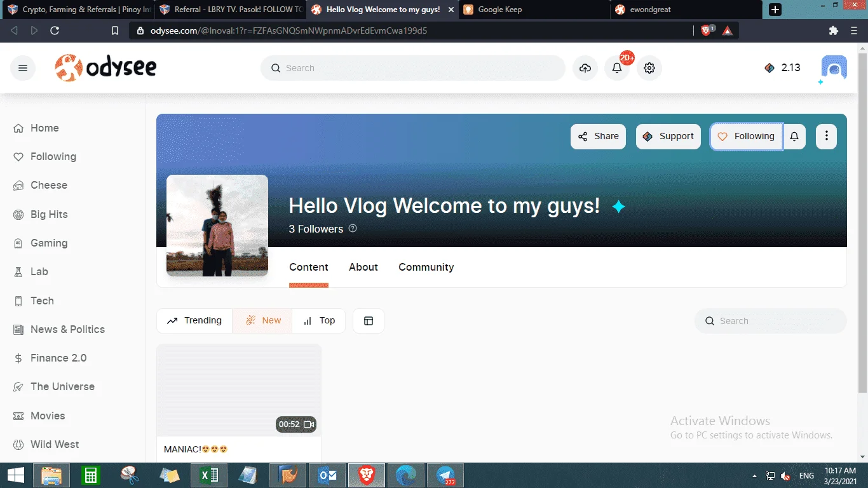The width and height of the screenshot is (868, 488).
Task: Open Excel from the taskbar
Action: pyautogui.click(x=208, y=475)
